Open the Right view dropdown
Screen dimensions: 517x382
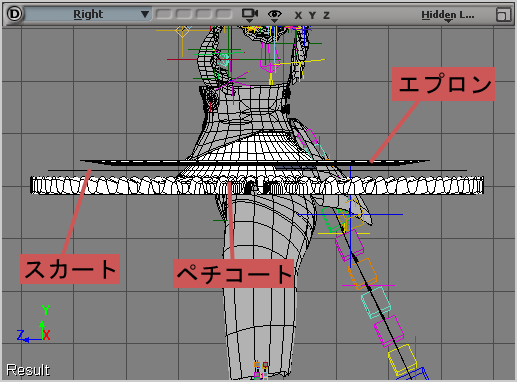(x=88, y=14)
